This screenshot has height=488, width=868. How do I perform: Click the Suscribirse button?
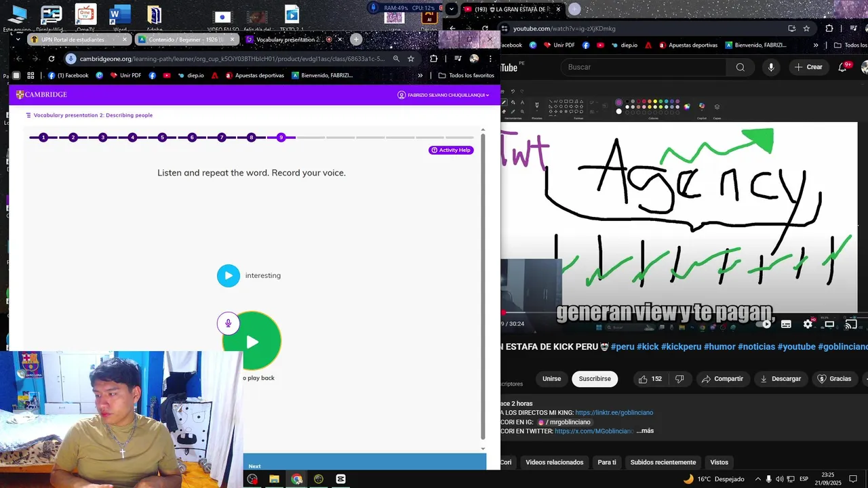pyautogui.click(x=595, y=379)
